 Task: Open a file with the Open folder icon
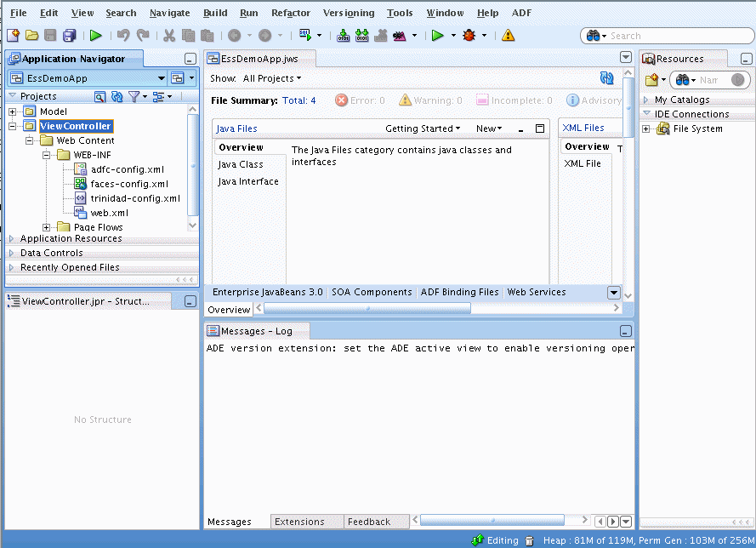[x=31, y=35]
